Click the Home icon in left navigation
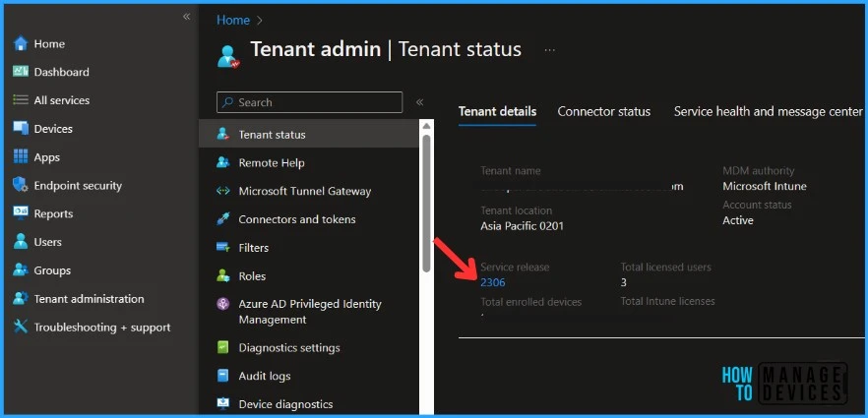 point(21,43)
